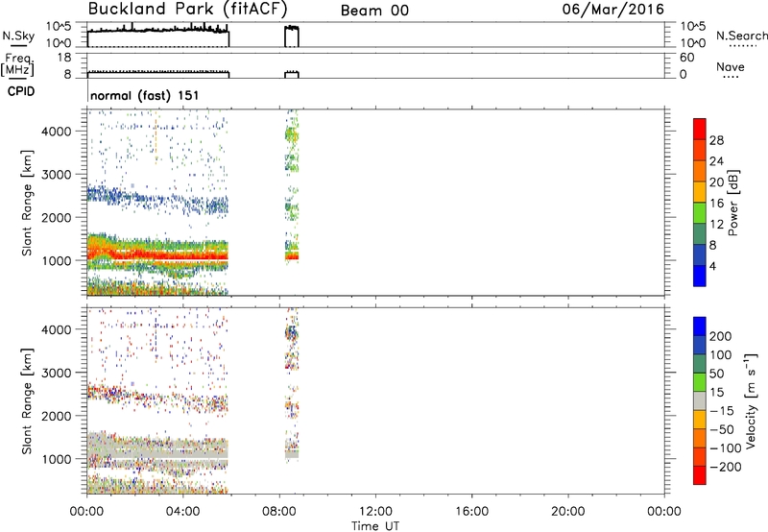
Task: Click the "CPID" row label
Action: click(x=21, y=91)
